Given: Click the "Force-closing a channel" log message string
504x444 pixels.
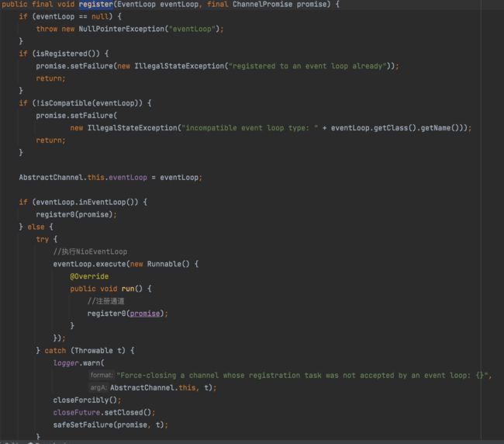Looking at the screenshot, I should (x=302, y=376).
